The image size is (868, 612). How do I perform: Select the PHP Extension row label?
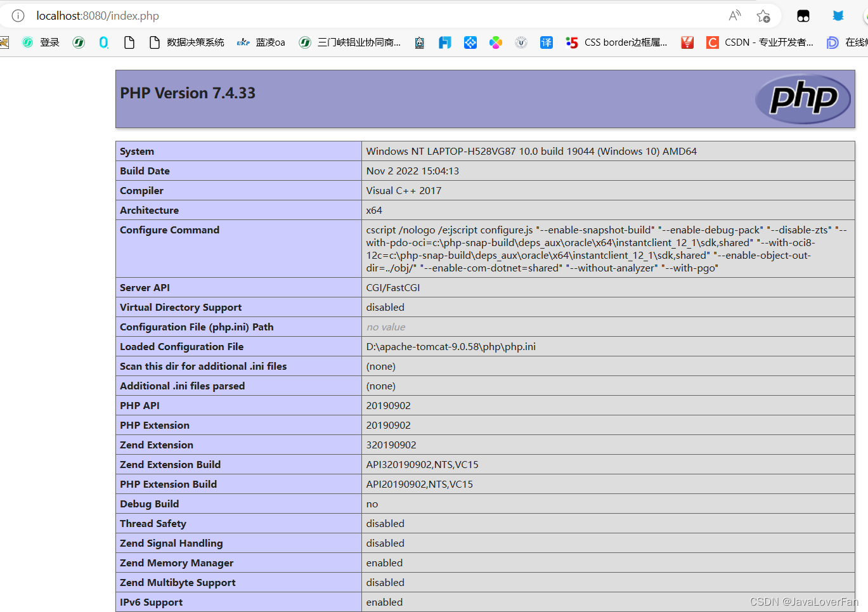(x=155, y=425)
